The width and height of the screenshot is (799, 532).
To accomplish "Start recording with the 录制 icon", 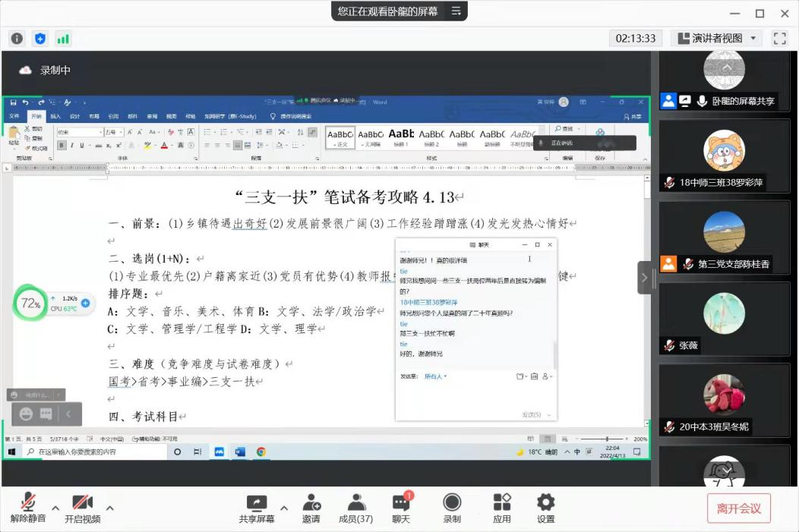I will tap(452, 503).
